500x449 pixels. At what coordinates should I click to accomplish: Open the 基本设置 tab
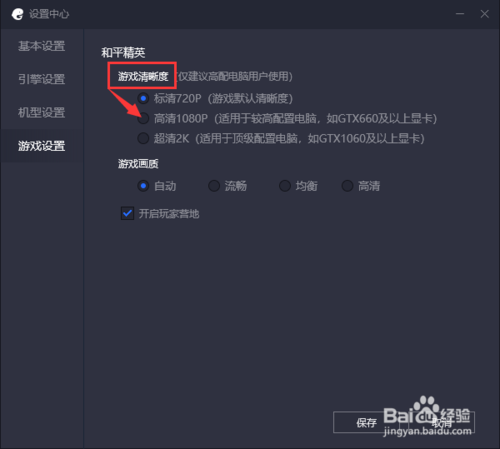pos(42,46)
